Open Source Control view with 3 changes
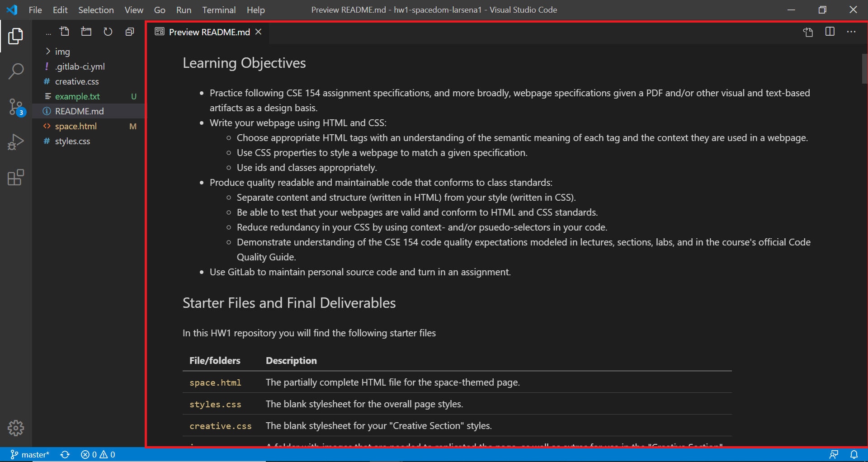Image resolution: width=868 pixels, height=462 pixels. 16,107
